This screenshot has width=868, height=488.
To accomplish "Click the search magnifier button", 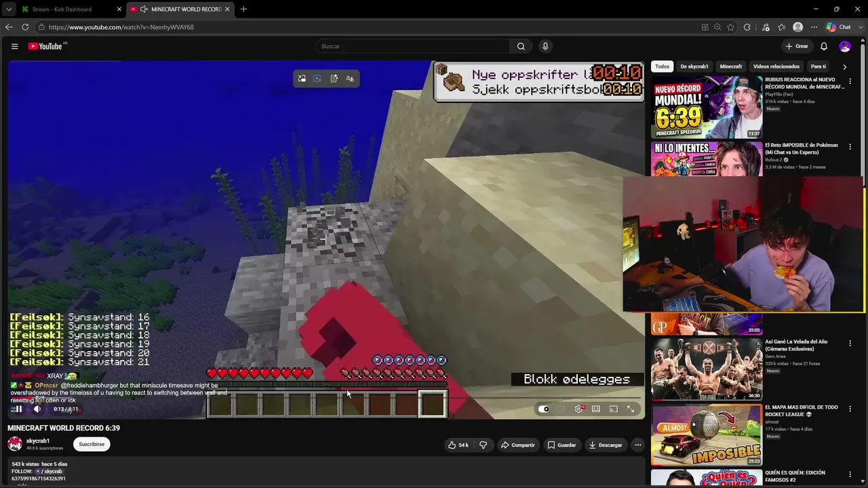I will pyautogui.click(x=521, y=46).
